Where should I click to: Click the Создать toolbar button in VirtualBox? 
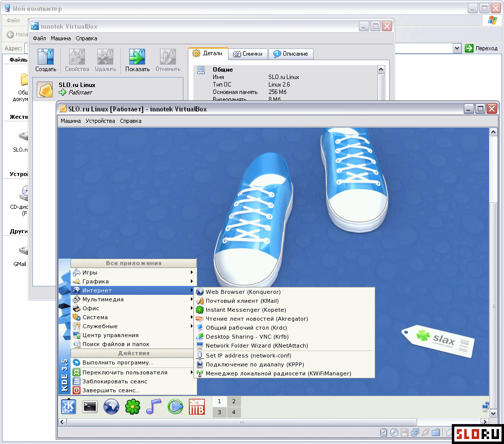pos(46,61)
